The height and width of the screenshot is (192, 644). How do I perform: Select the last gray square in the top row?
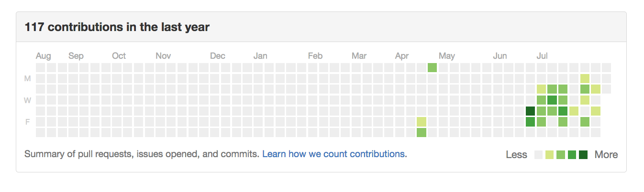point(606,67)
